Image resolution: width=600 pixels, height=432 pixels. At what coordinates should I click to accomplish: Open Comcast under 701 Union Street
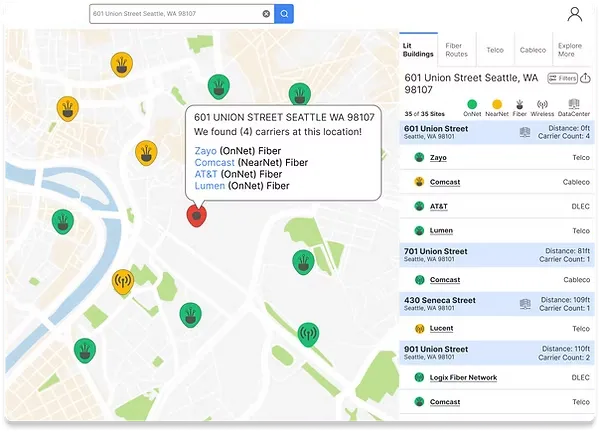tap(445, 280)
